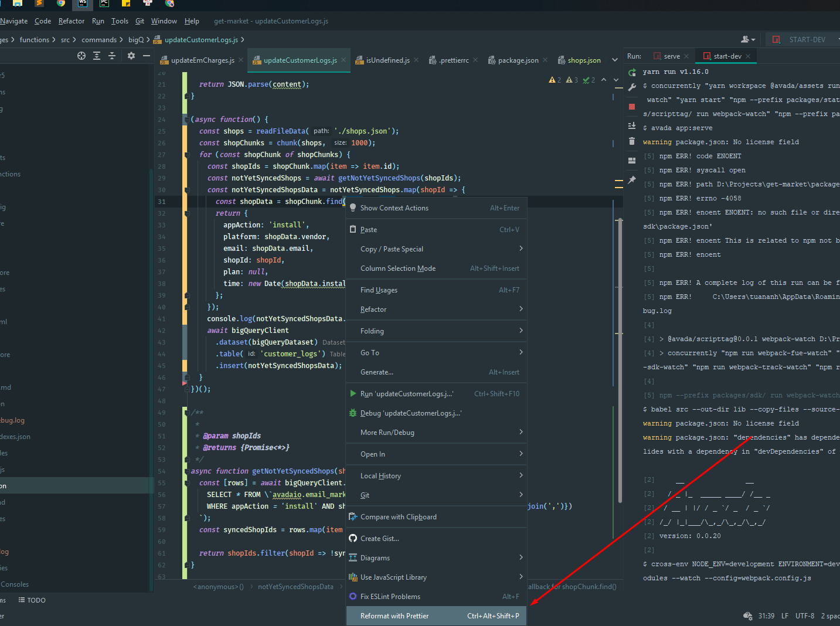This screenshot has width=840, height=626.
Task: Collapse all items in project tree
Action: point(112,56)
